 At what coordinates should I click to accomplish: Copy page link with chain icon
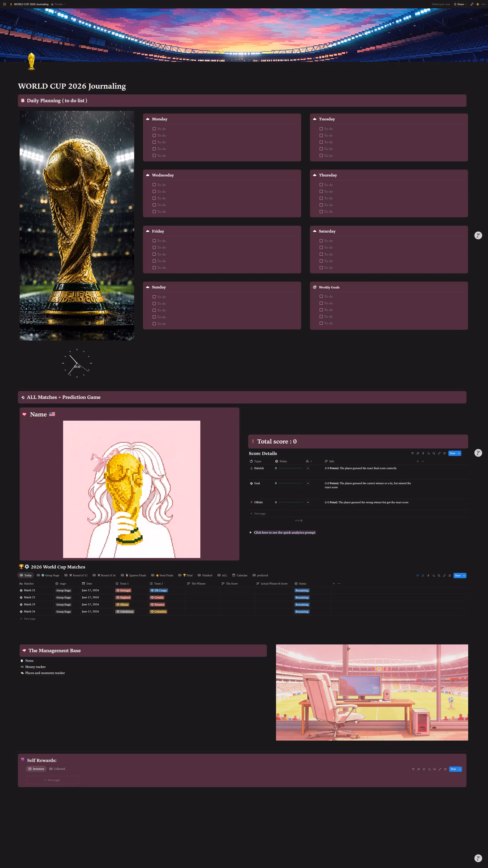pyautogui.click(x=472, y=4)
